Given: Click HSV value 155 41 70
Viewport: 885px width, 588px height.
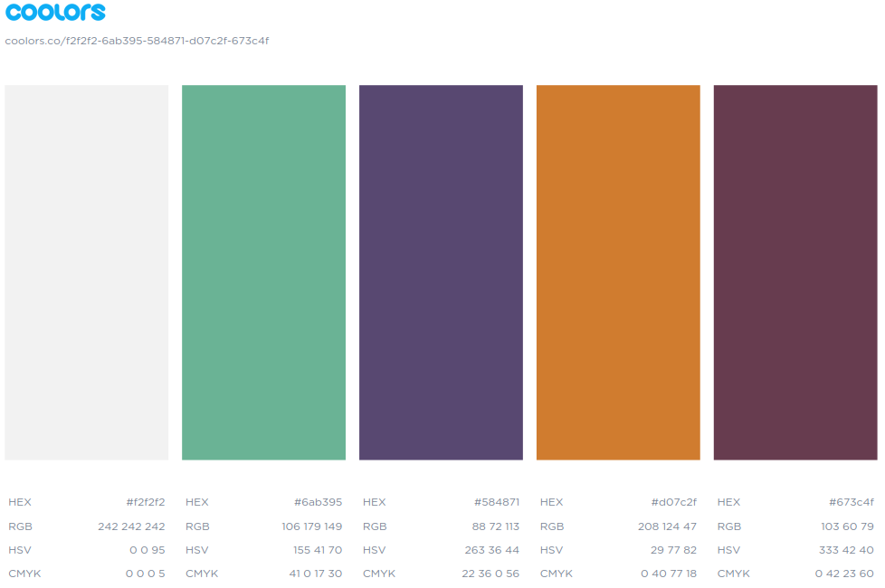Looking at the screenshot, I should coord(318,550).
